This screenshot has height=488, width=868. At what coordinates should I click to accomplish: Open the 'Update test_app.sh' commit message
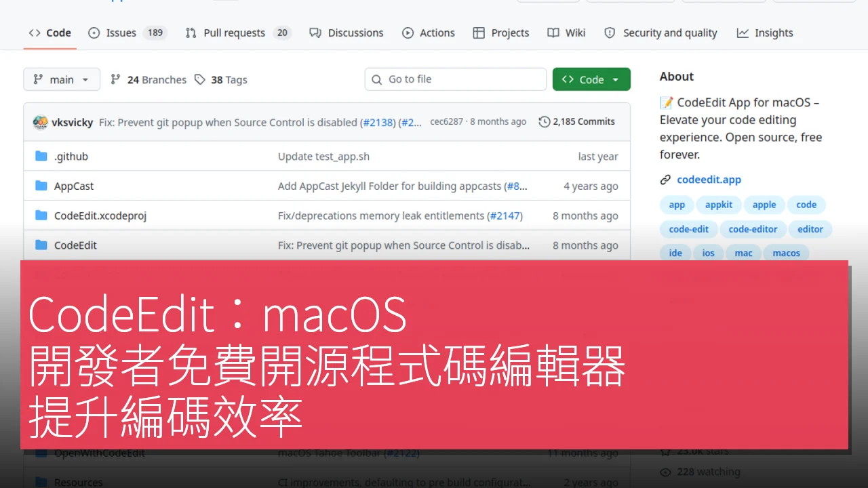(323, 156)
